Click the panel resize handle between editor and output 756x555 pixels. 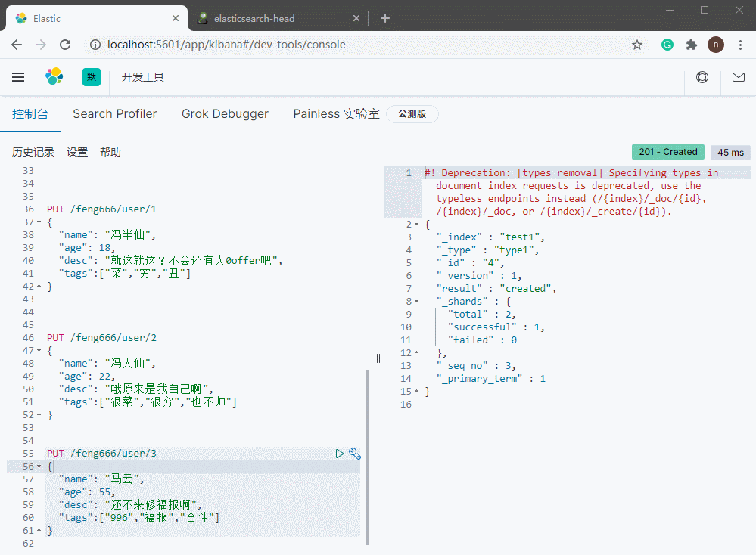378,358
